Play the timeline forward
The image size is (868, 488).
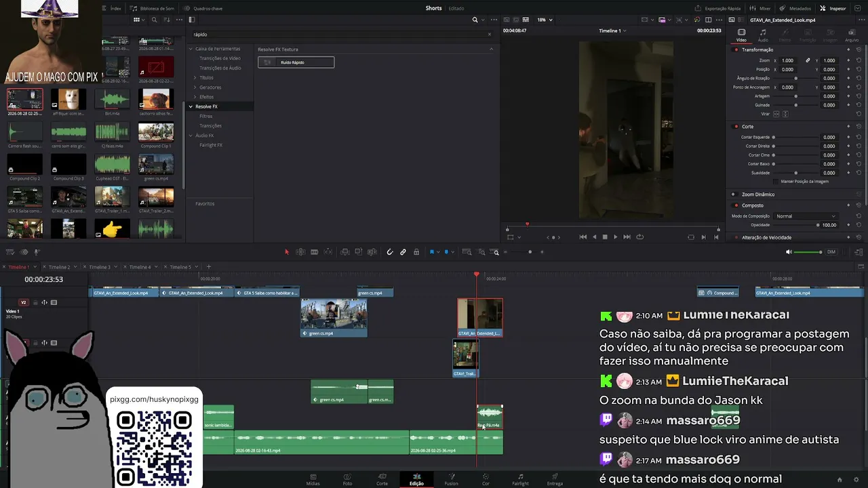616,237
